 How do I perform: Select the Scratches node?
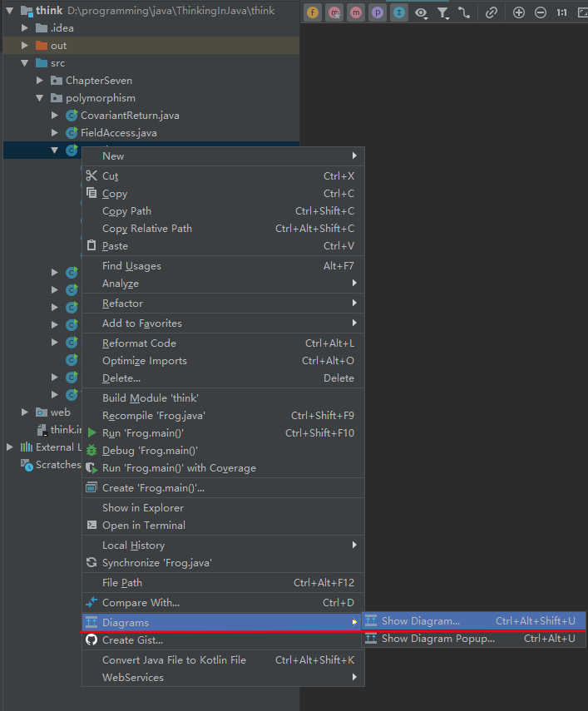pyautogui.click(x=58, y=465)
